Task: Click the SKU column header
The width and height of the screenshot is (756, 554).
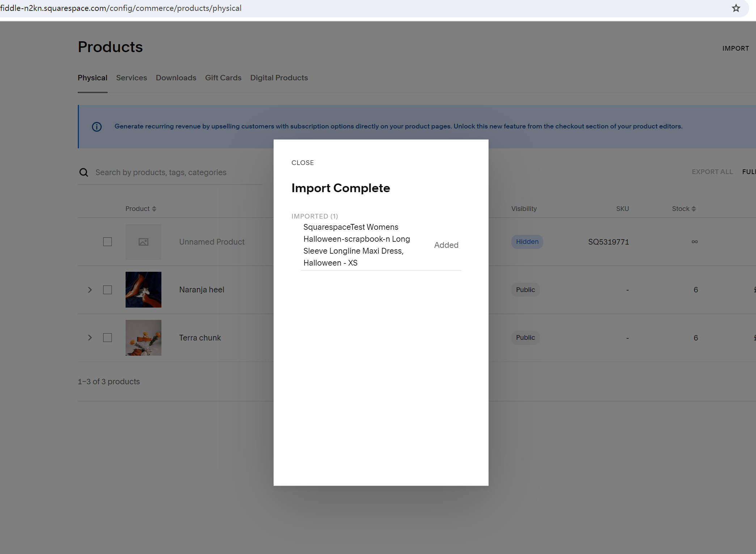Action: pos(622,209)
